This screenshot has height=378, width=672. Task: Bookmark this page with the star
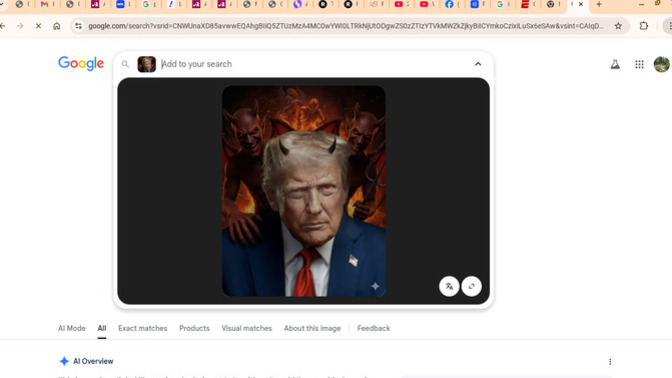click(618, 26)
